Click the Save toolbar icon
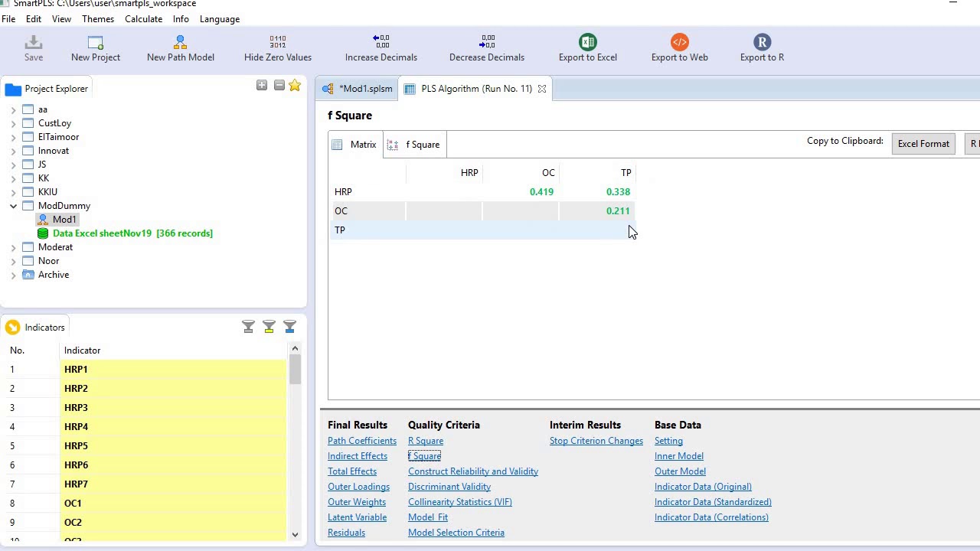 (34, 42)
